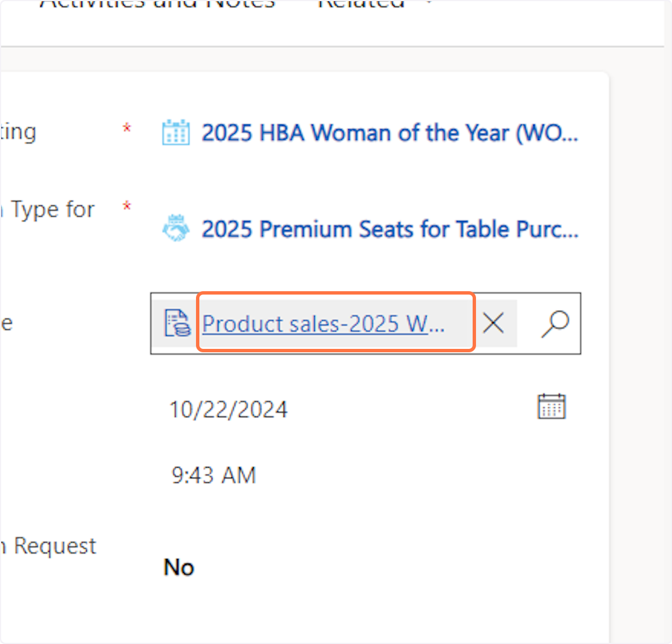Click the document icon in Product sales lookup

click(178, 323)
